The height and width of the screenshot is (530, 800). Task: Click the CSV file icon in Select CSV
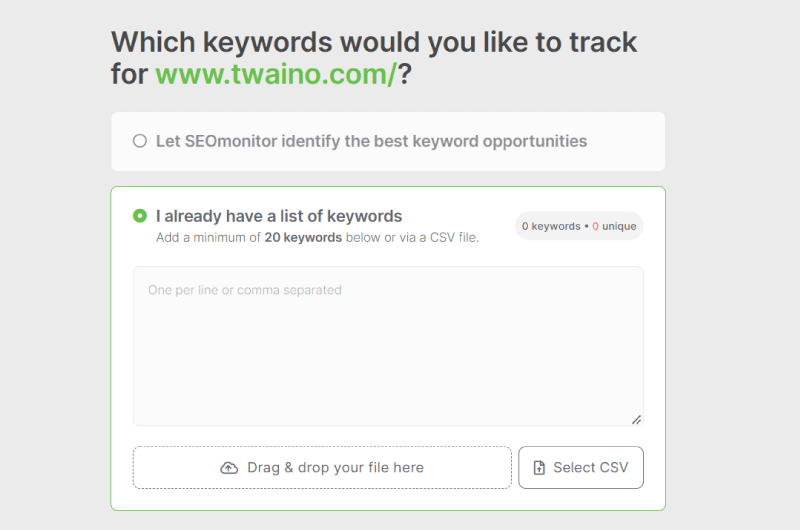click(539, 468)
